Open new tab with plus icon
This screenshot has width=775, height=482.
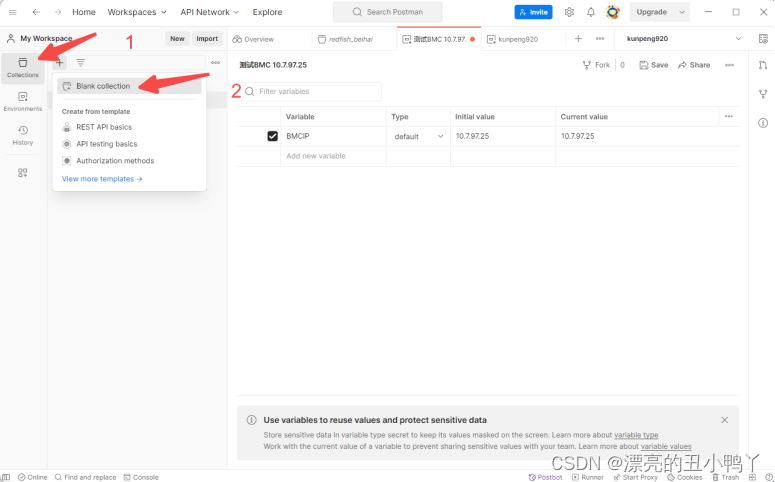tap(578, 39)
